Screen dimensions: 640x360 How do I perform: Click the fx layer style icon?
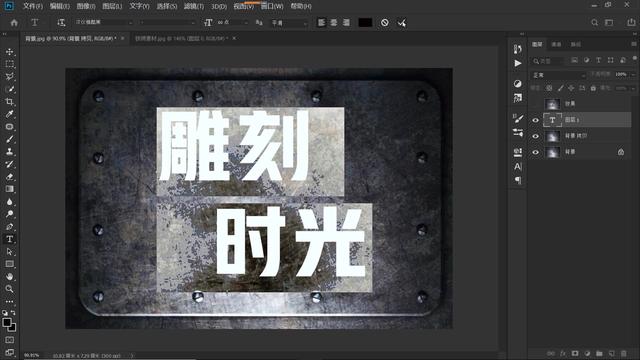click(563, 353)
